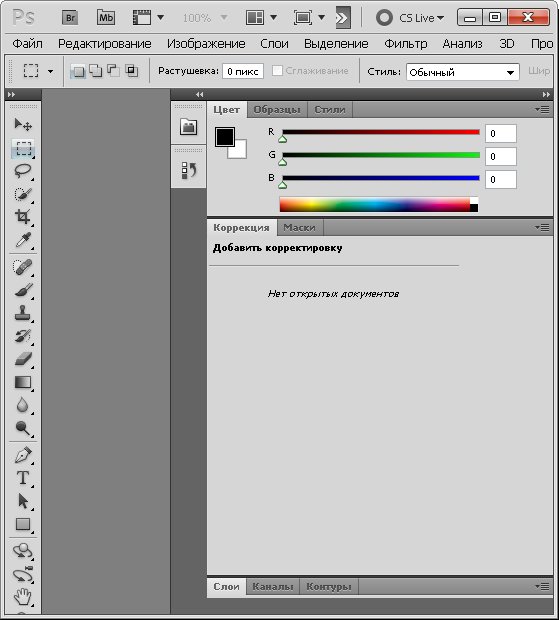This screenshot has width=559, height=620.
Task: Open the Цвет panel options menu
Action: (x=542, y=110)
